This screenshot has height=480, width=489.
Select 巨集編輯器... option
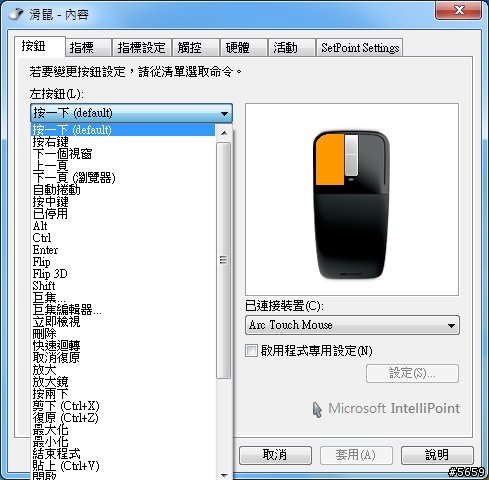coord(123,310)
